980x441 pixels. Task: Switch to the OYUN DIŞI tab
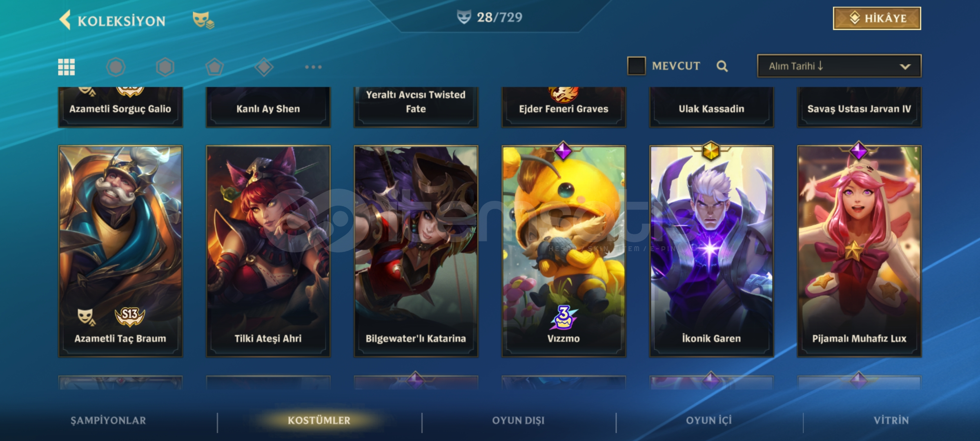518,420
